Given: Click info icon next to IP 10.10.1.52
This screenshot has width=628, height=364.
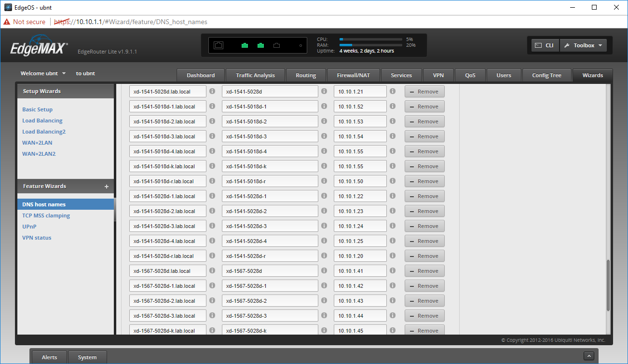Looking at the screenshot, I should pos(393,106).
